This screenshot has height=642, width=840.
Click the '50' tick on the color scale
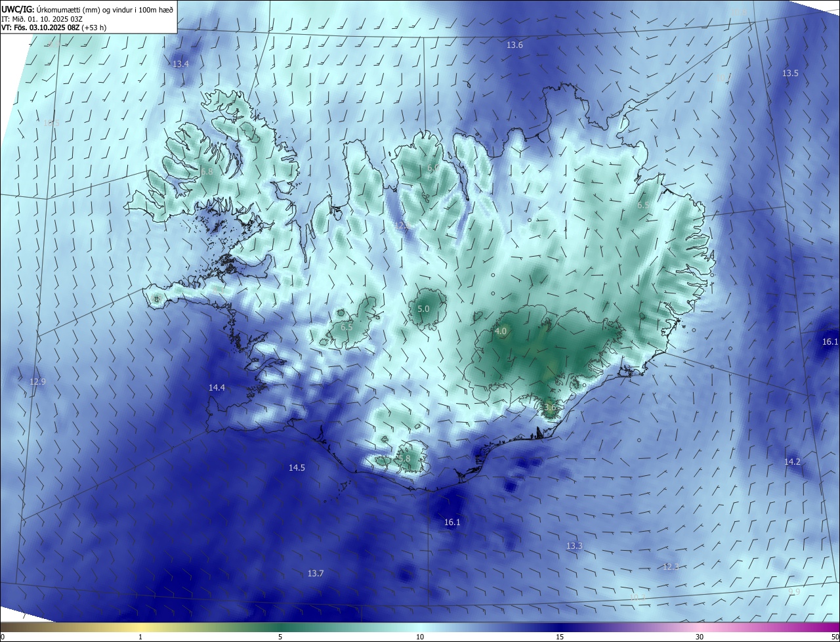[835, 637]
